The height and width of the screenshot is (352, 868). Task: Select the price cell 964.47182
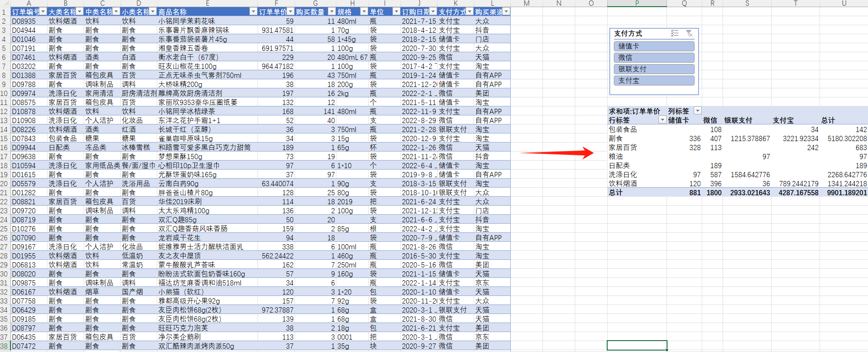276,66
